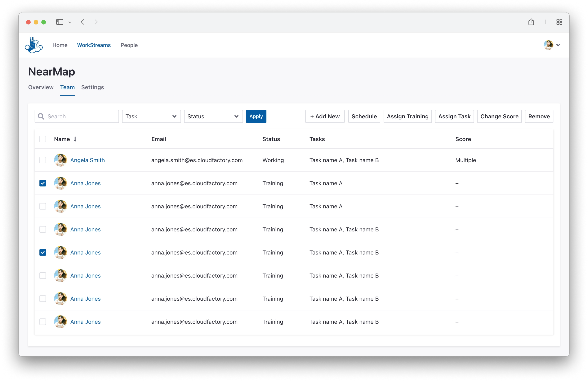Open a new tab with plus icon
This screenshot has width=588, height=381.
[x=545, y=22]
